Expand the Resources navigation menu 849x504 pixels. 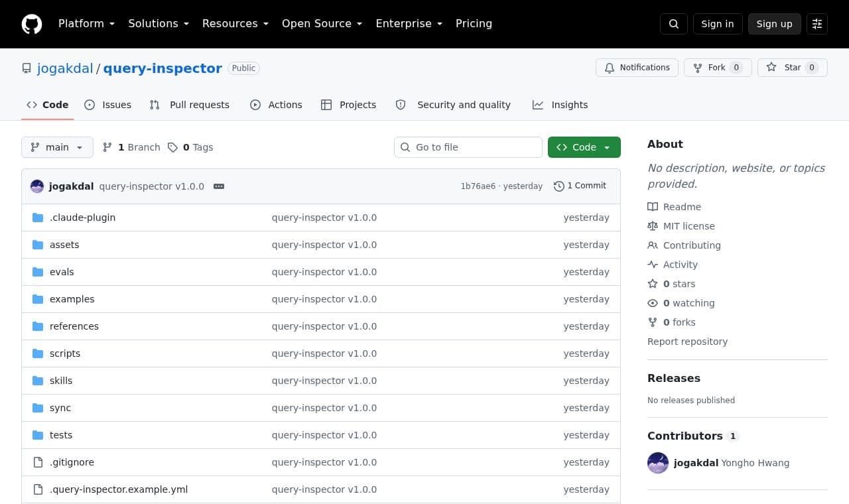(x=235, y=24)
